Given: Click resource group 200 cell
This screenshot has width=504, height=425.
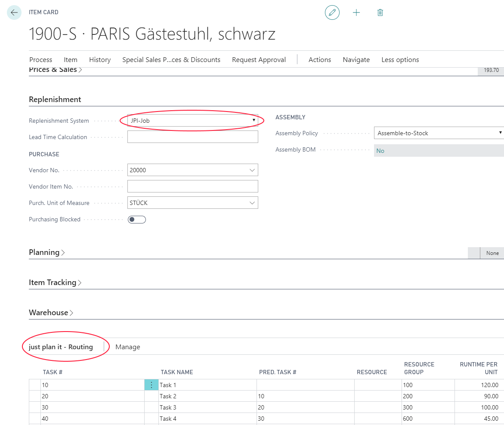Looking at the screenshot, I should (x=428, y=396).
